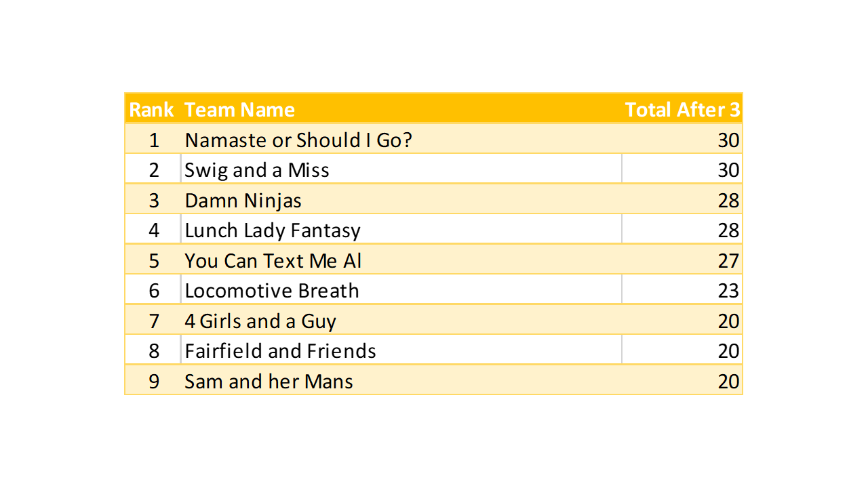This screenshot has height=488, width=868.
Task: Click the total score for Fairfield and Friends
Action: click(728, 351)
